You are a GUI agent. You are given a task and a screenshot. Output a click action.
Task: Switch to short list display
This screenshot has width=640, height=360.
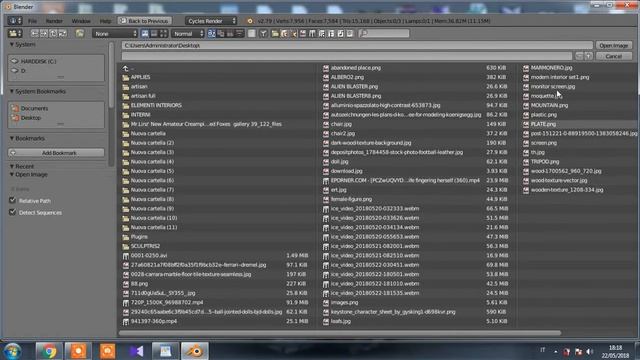click(145, 33)
